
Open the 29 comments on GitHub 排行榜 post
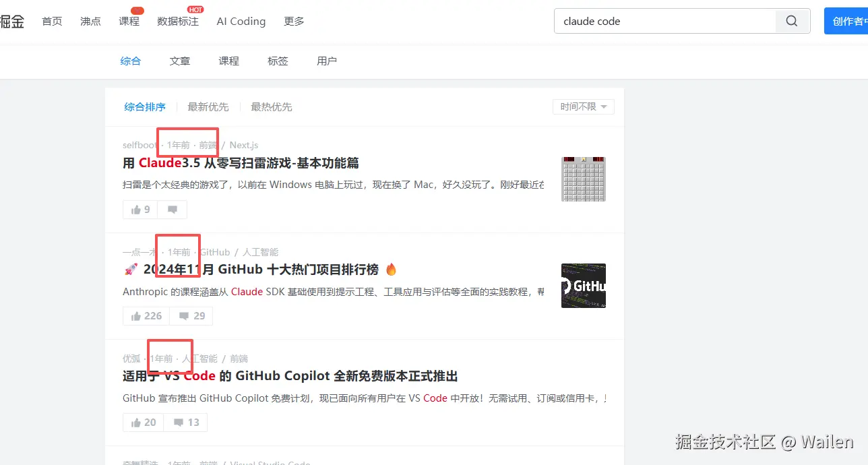(191, 315)
